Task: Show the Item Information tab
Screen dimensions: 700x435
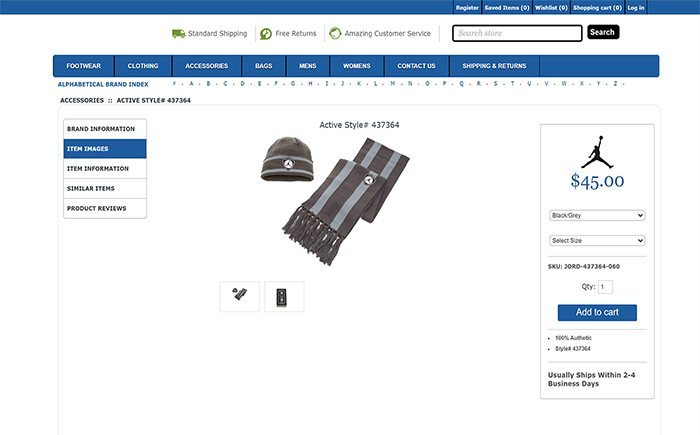Action: coord(105,168)
